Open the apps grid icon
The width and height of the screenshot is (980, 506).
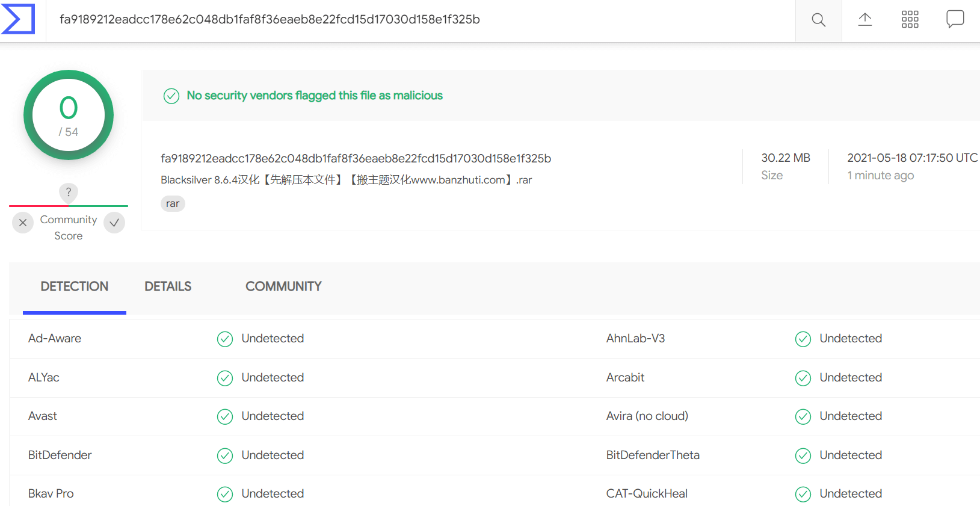pyautogui.click(x=910, y=19)
